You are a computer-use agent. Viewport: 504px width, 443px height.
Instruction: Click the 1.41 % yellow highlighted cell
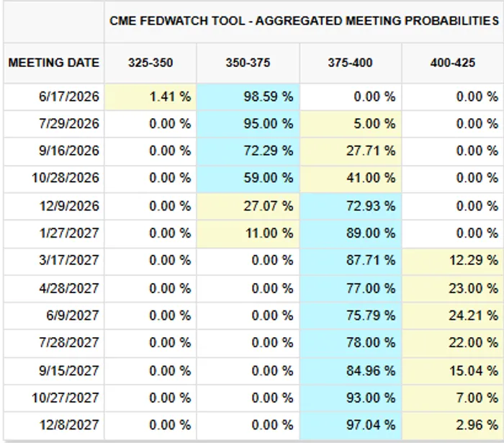150,97
